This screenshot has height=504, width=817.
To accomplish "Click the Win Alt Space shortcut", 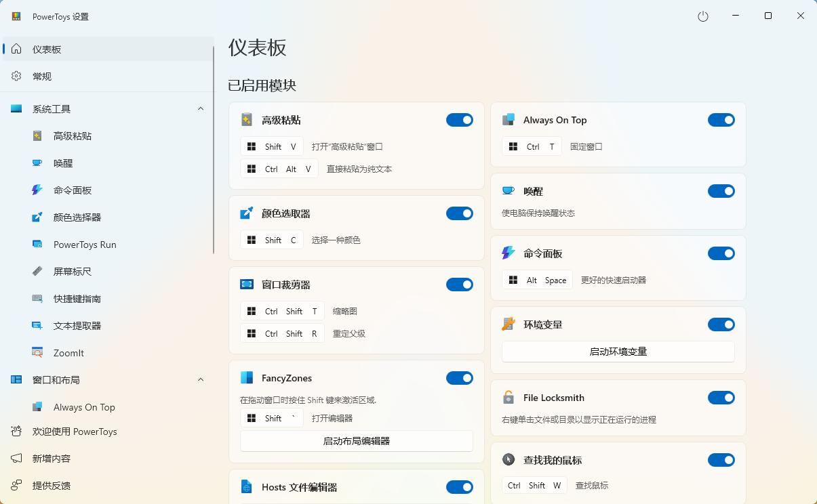I will (538, 280).
